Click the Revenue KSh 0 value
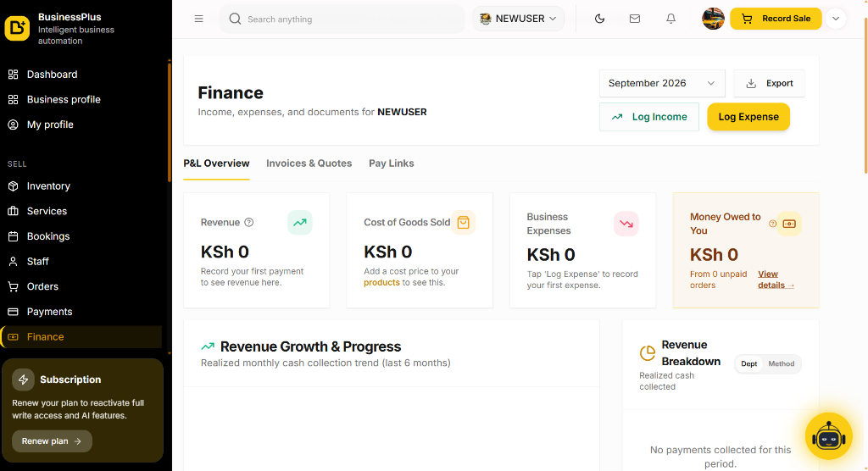868x471 pixels. 225,252
